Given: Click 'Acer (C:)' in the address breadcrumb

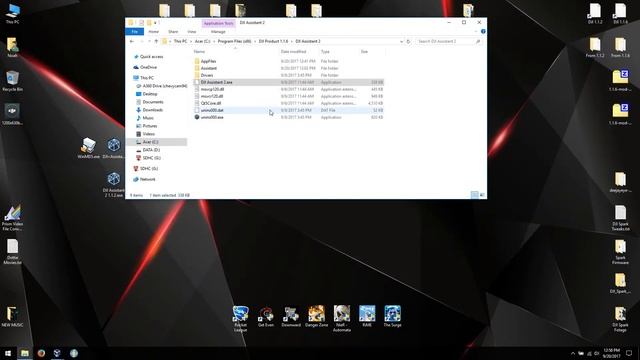Looking at the screenshot, I should (202, 41).
